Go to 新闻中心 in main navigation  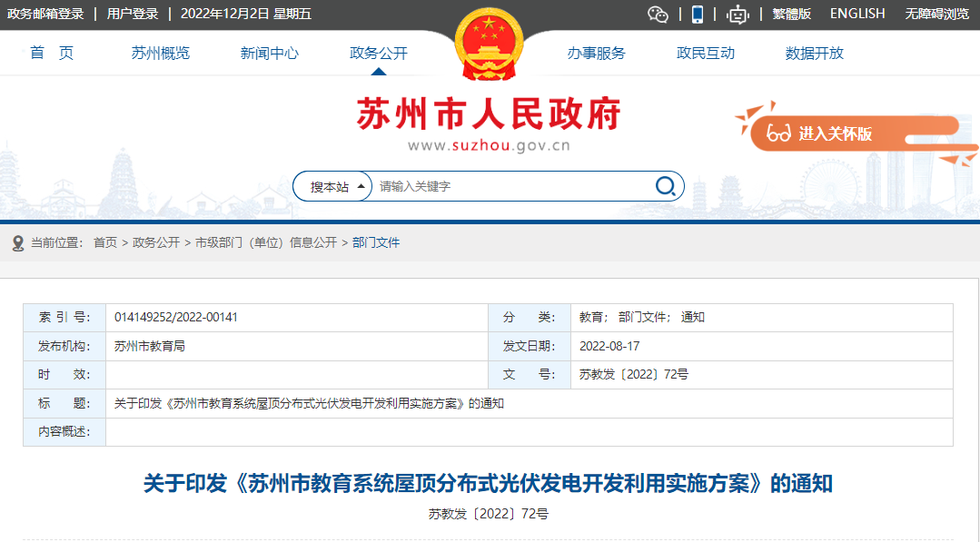pos(269,54)
